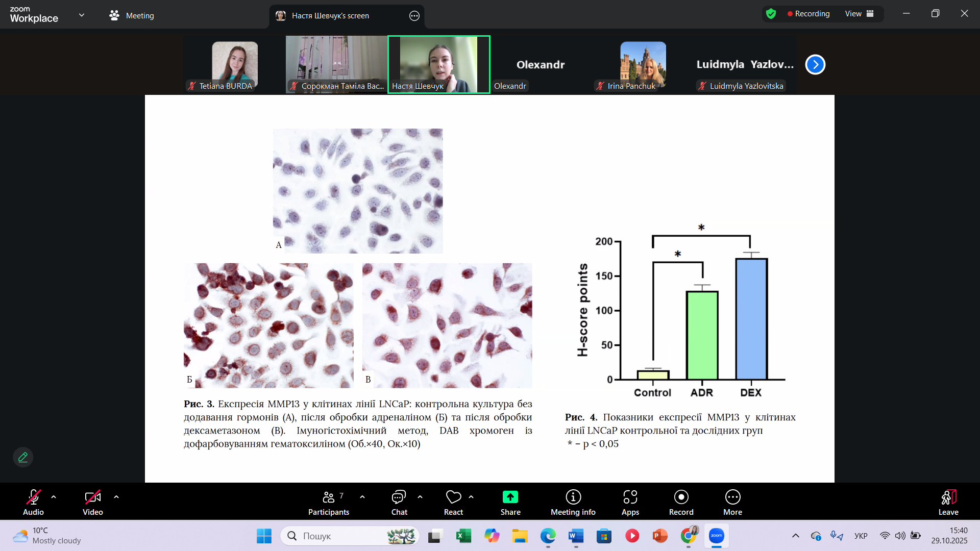Open the Meeting tab
This screenshot has width=980, height=551.
[x=132, y=16]
